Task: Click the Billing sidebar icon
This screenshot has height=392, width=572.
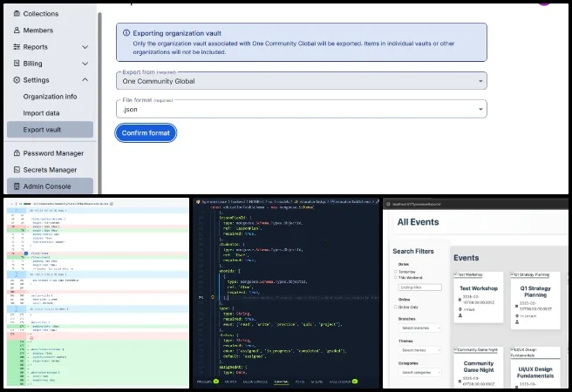Action: [17, 63]
